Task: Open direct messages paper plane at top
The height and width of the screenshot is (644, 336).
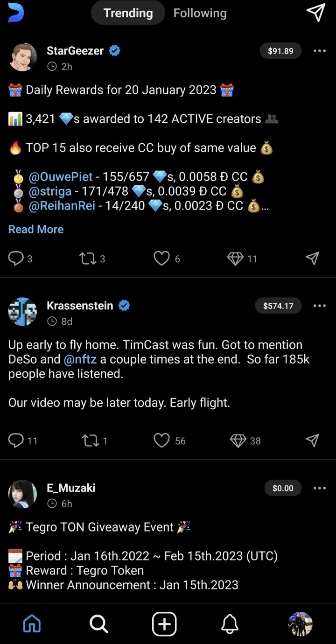Action: [316, 13]
